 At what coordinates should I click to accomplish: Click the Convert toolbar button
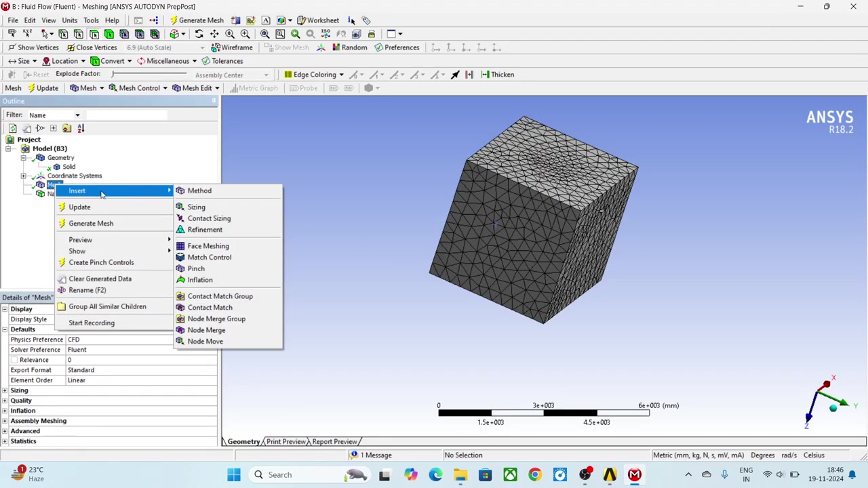click(x=111, y=61)
